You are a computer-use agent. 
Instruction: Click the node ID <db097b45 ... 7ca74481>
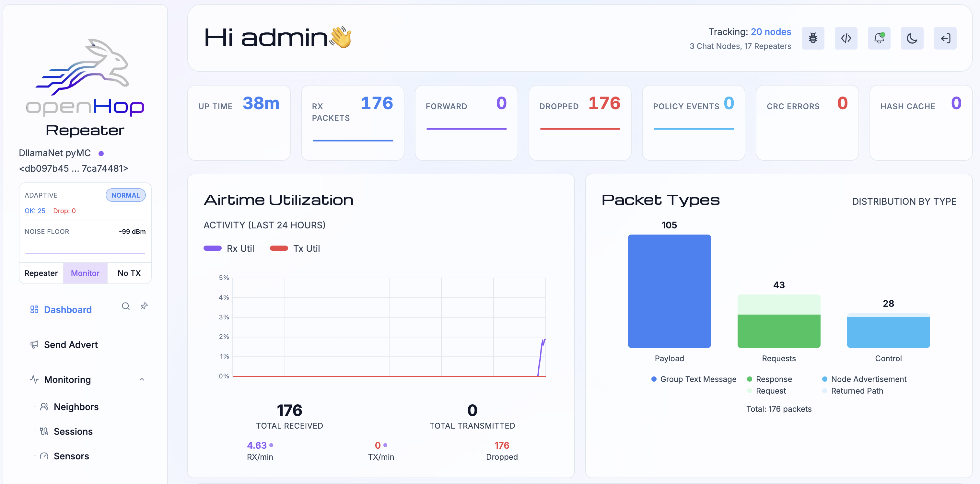(74, 168)
